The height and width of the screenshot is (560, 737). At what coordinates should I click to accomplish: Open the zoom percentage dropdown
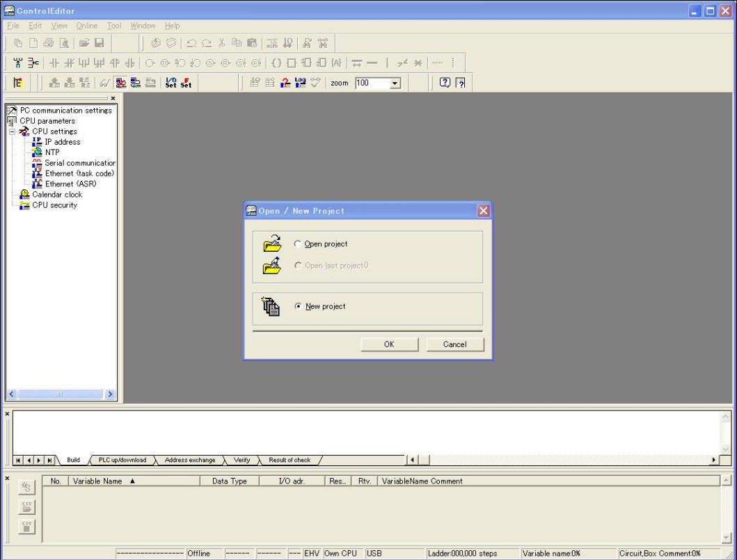point(396,81)
